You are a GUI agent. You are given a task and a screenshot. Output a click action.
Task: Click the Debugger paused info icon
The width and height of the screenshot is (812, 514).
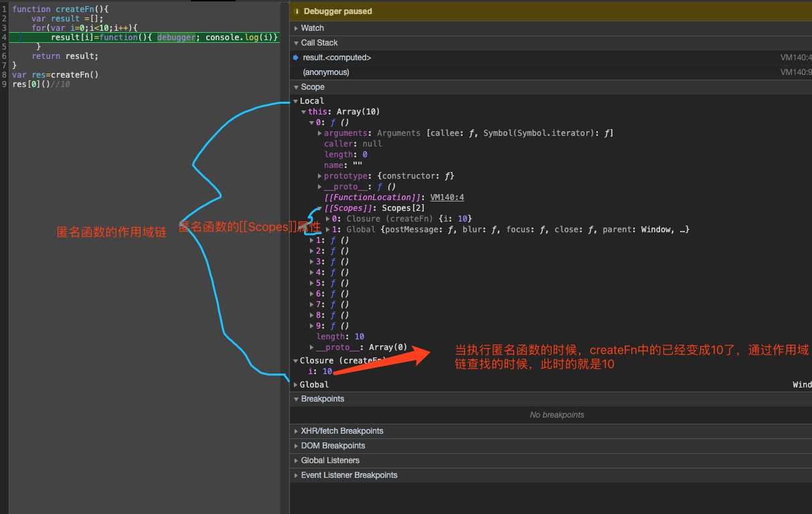click(x=297, y=11)
